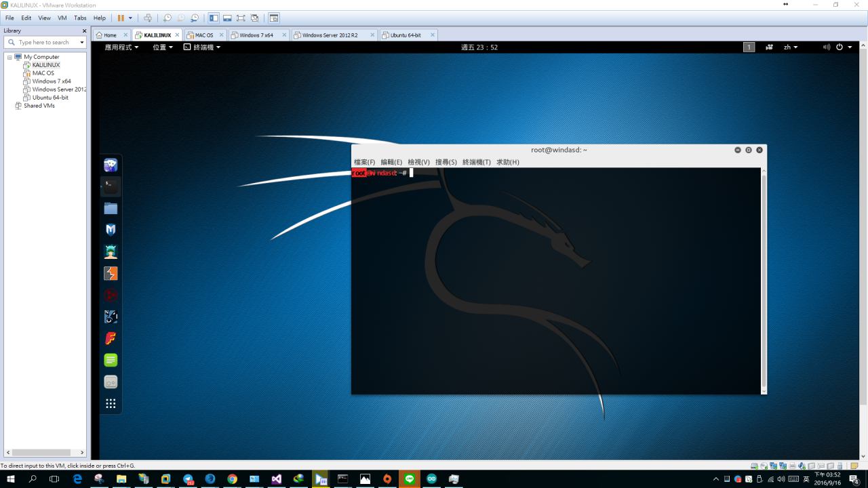Click the terminal window vertical scrollbar
This screenshot has height=488, width=868.
[764, 281]
